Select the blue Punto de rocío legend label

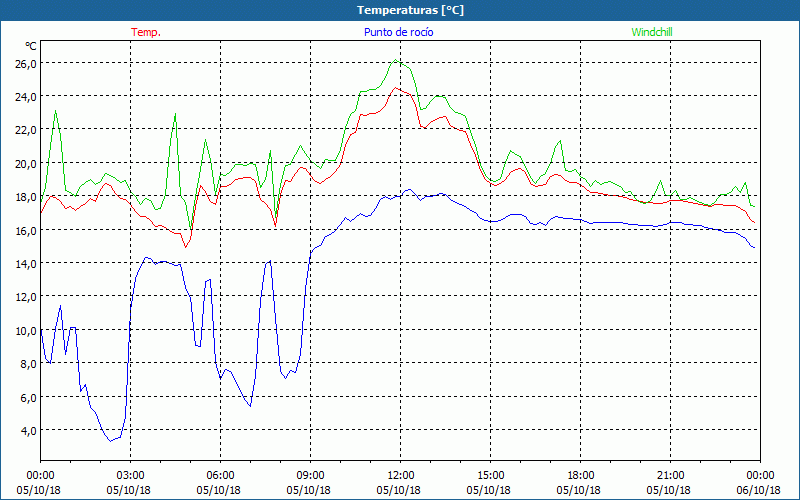coord(398,32)
